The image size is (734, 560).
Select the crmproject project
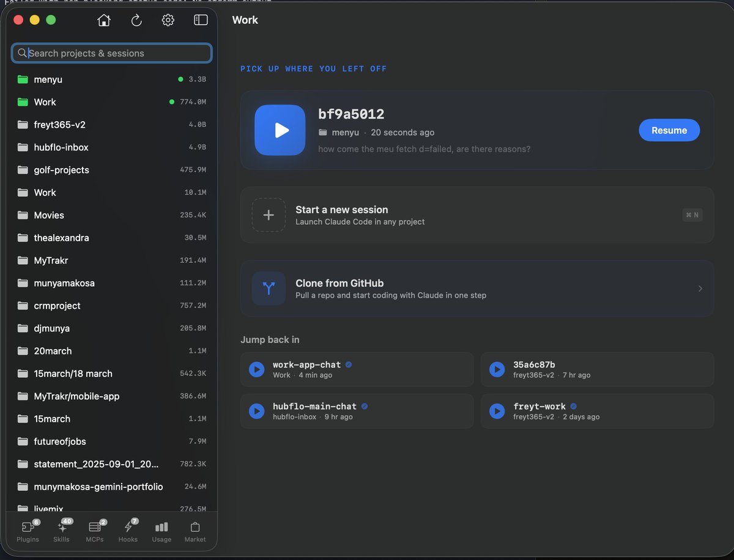112,306
